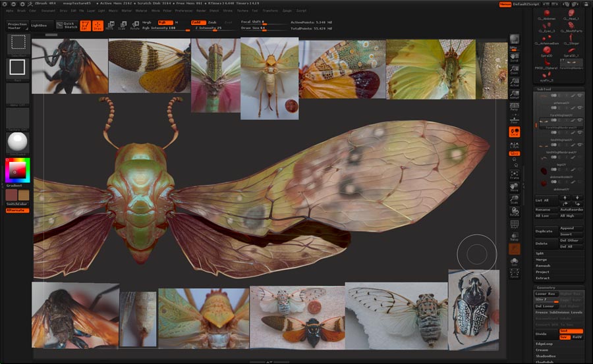Pick a hue in the color picker square
The height and width of the screenshot is (364, 593).
pos(16,171)
